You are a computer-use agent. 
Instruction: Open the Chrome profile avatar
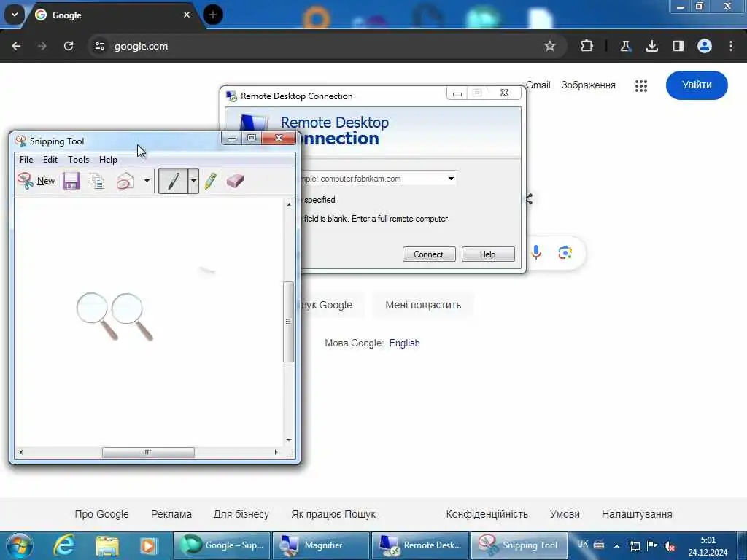coord(705,46)
